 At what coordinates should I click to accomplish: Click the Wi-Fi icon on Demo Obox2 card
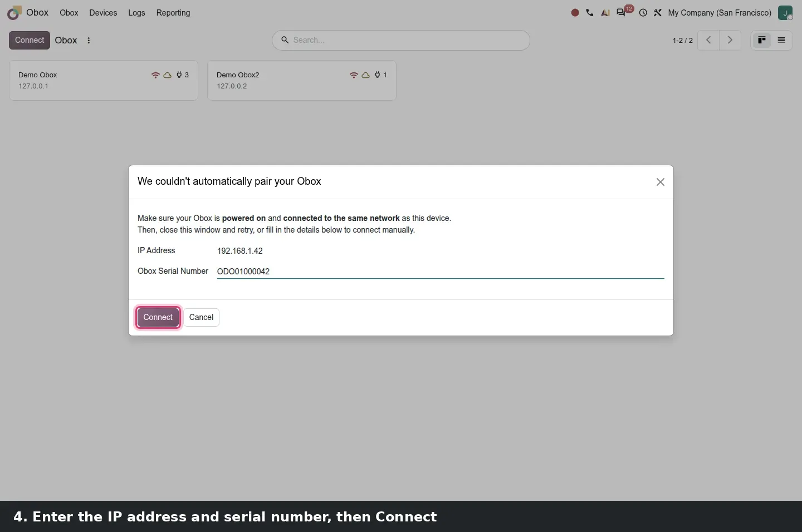click(x=354, y=75)
